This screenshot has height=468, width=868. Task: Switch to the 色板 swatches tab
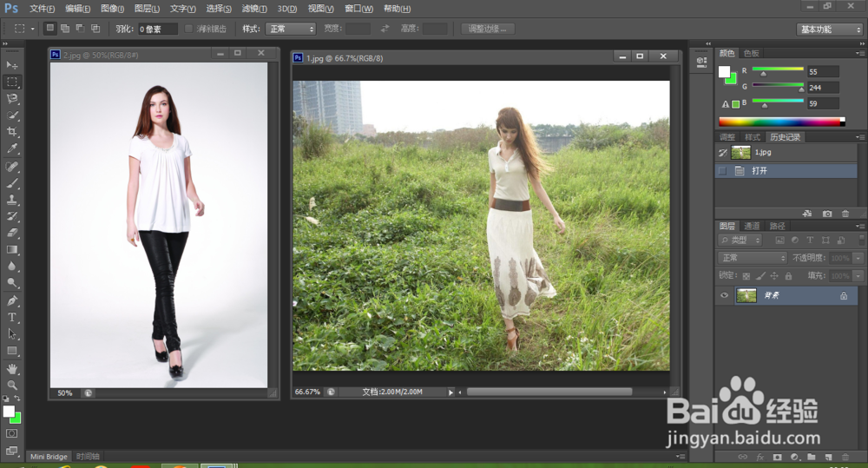751,53
